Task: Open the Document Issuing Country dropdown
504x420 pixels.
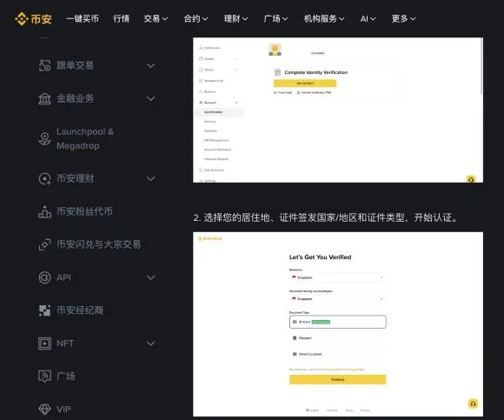Action: pyautogui.click(x=337, y=299)
